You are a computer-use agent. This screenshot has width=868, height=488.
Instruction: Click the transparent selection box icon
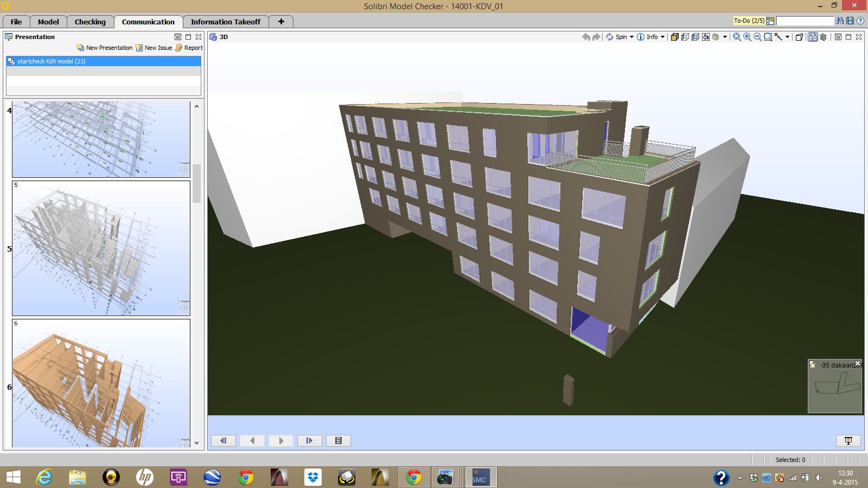685,37
